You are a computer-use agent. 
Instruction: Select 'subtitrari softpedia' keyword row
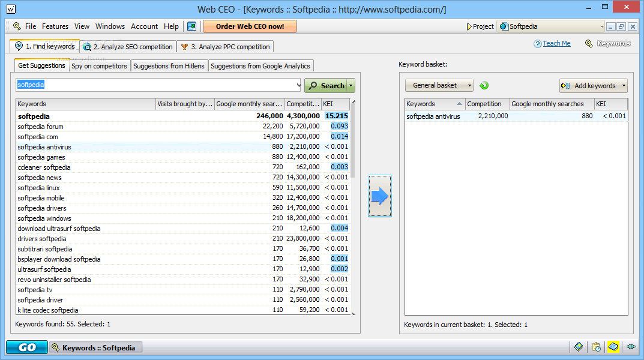click(x=183, y=249)
